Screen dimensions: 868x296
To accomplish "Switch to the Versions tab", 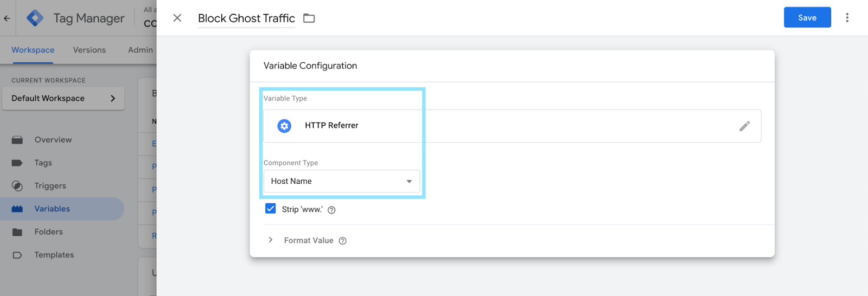I will (90, 50).
